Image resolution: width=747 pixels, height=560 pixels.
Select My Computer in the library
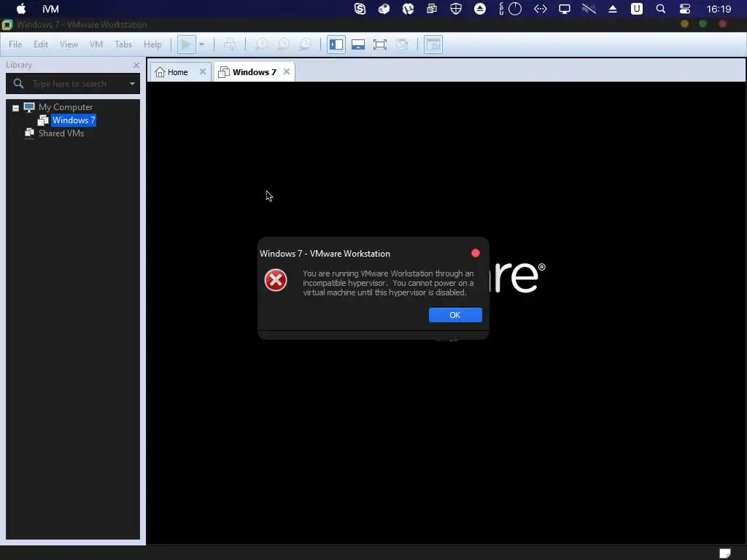(66, 107)
